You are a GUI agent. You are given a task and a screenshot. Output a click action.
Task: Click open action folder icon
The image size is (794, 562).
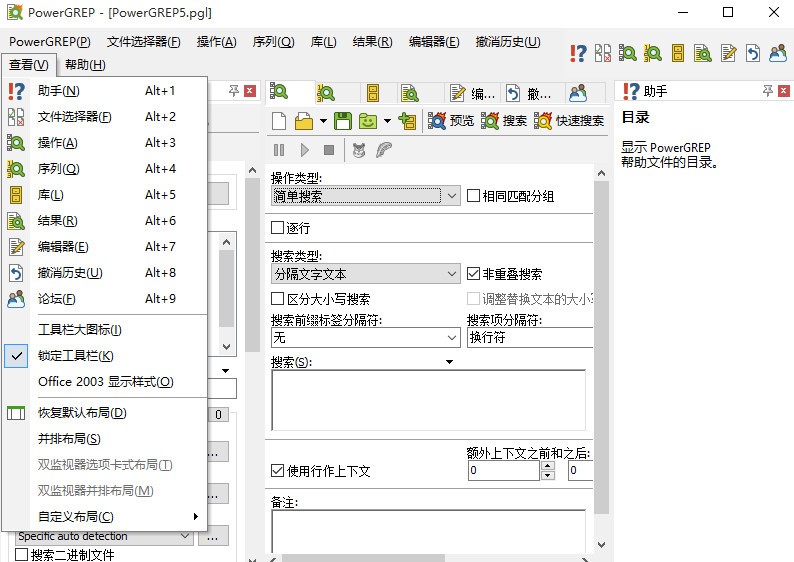click(304, 121)
